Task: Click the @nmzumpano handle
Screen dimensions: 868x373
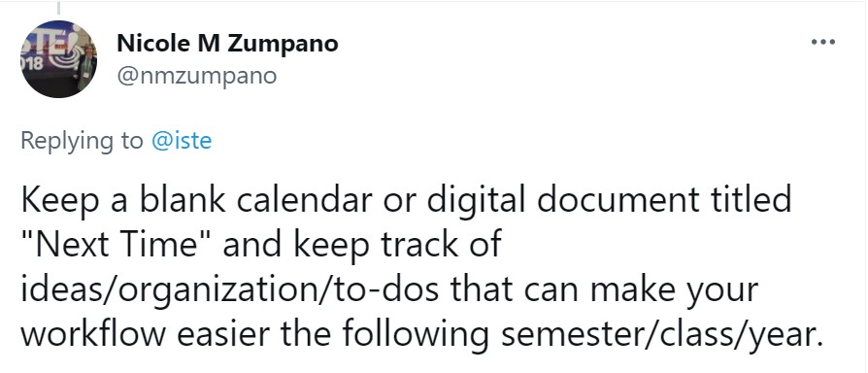Action: [x=196, y=77]
